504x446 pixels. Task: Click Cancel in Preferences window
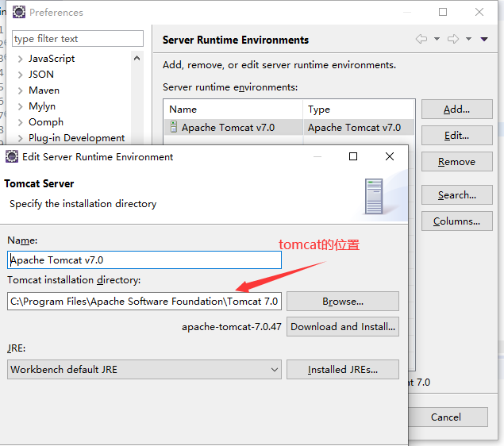point(448,417)
